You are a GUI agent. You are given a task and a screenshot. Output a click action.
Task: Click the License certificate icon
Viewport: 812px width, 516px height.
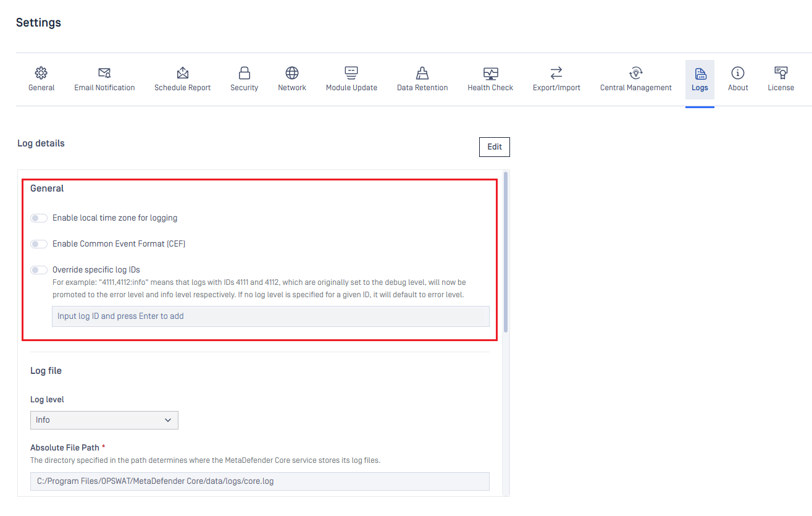pyautogui.click(x=781, y=73)
